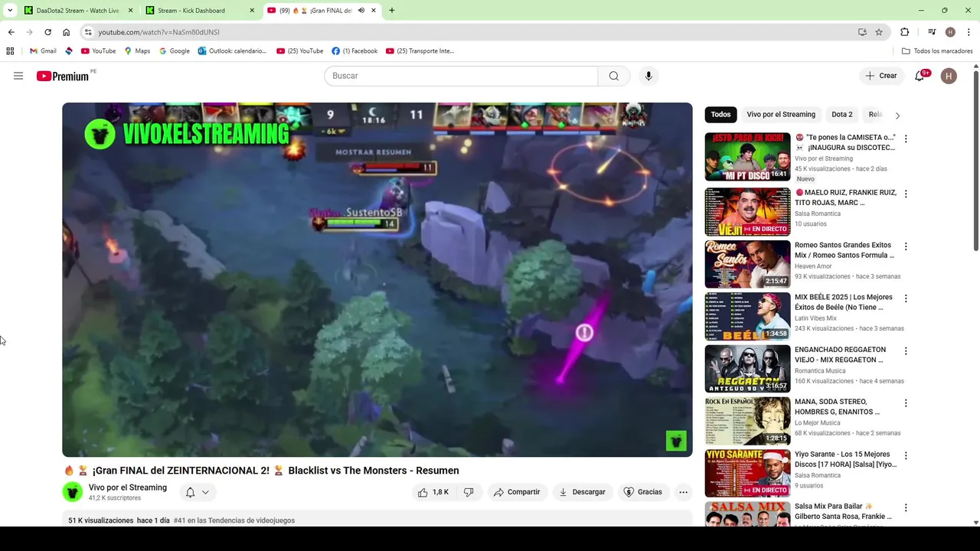The height and width of the screenshot is (551, 980).
Task: Open the Rock en Español mix thumbnail
Action: coord(747,421)
